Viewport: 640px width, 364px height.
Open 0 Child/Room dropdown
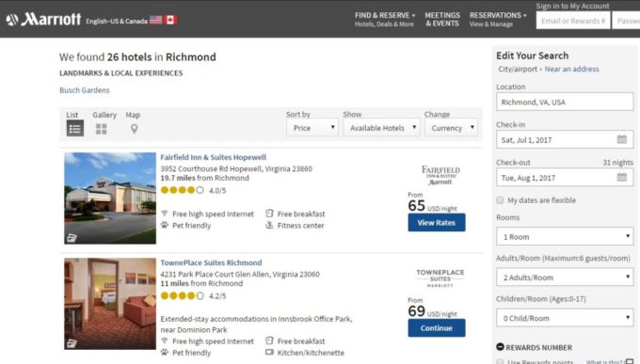click(565, 318)
